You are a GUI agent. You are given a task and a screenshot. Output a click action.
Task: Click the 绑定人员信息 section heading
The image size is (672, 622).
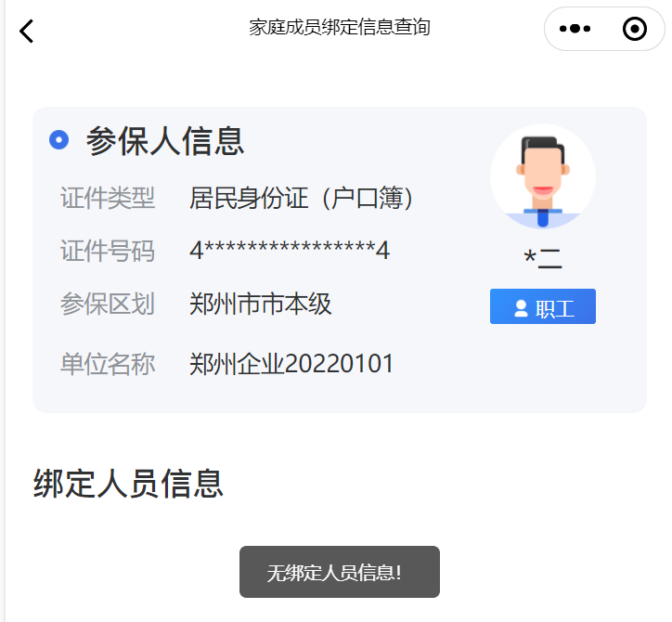coord(128,483)
